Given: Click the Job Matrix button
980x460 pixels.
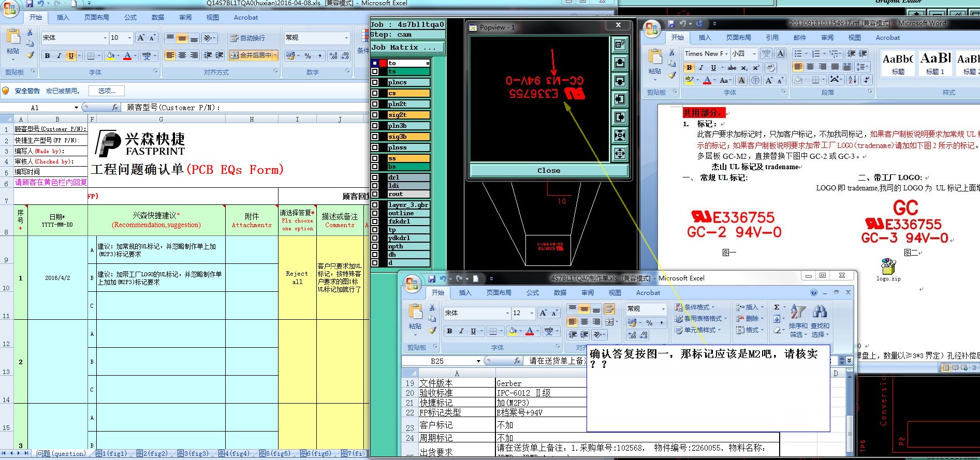Looking at the screenshot, I should (407, 47).
